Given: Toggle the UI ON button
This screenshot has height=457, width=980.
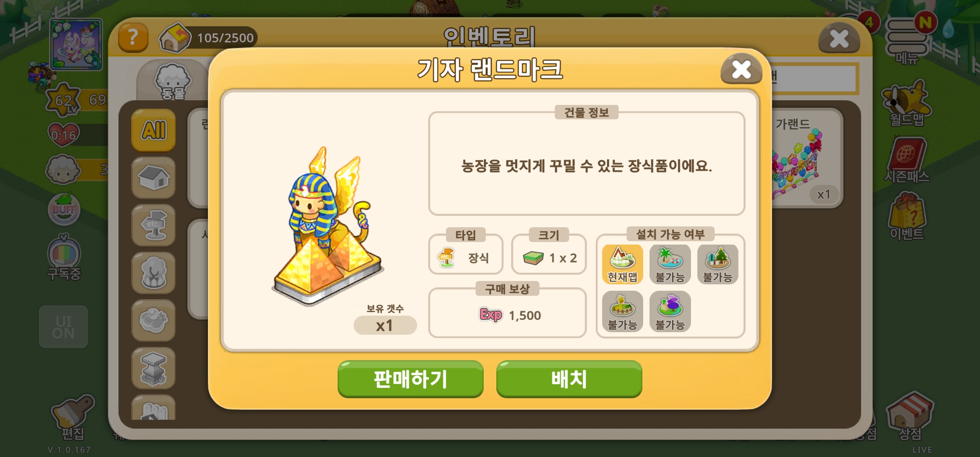Looking at the screenshot, I should tap(63, 327).
